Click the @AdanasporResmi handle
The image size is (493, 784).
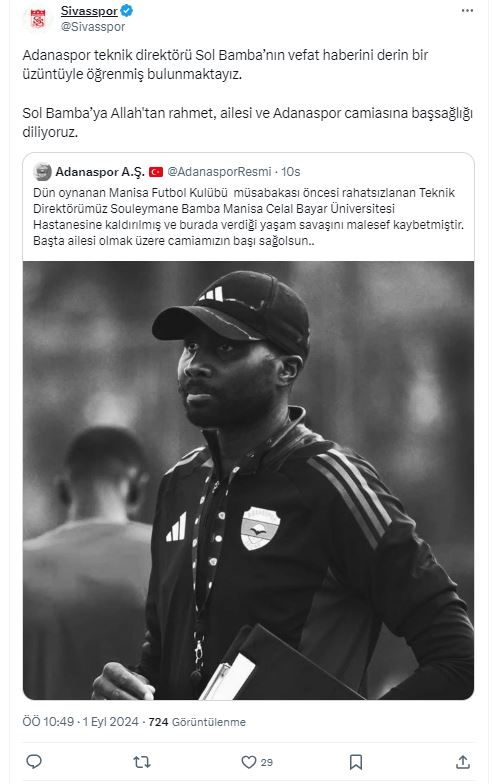[x=219, y=172]
